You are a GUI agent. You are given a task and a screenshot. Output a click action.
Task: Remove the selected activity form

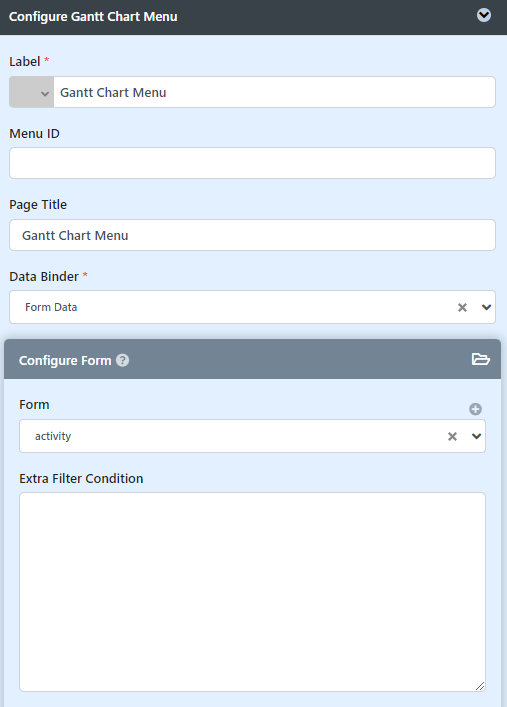[x=452, y=436]
